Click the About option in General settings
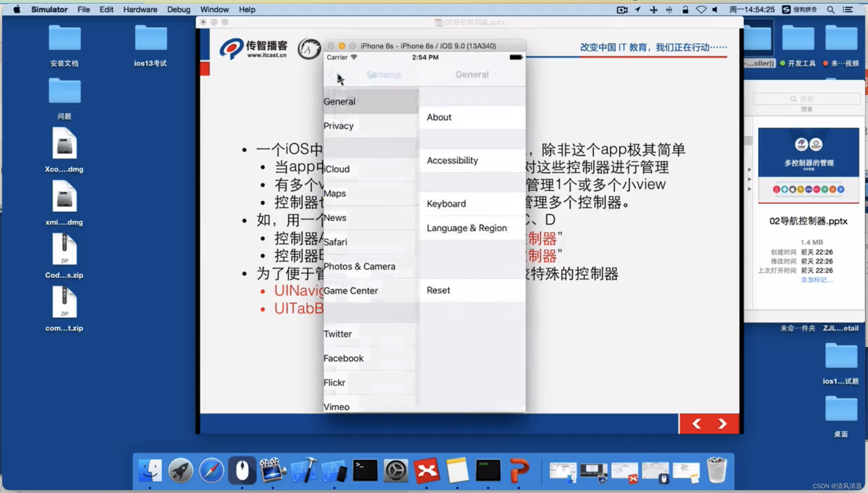Viewport: 868px width, 493px height. tap(471, 117)
